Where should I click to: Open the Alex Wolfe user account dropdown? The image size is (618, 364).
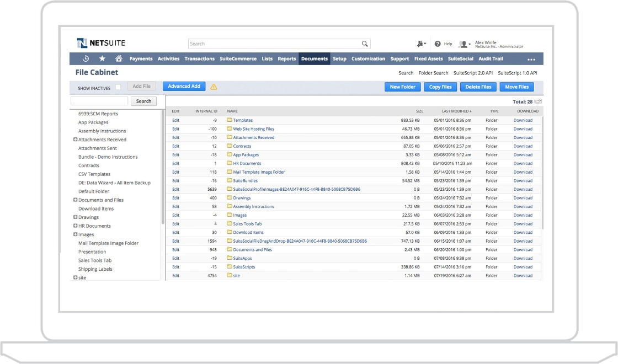click(465, 44)
